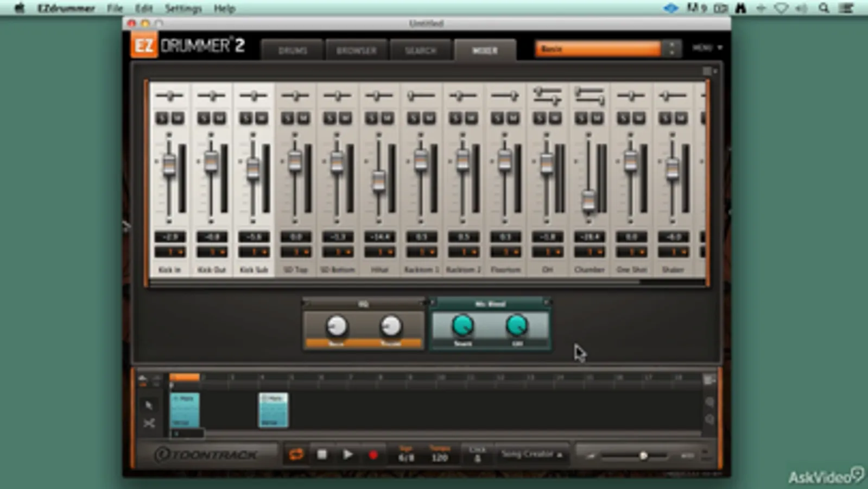Click the pan control of Kick In channel

170,96
